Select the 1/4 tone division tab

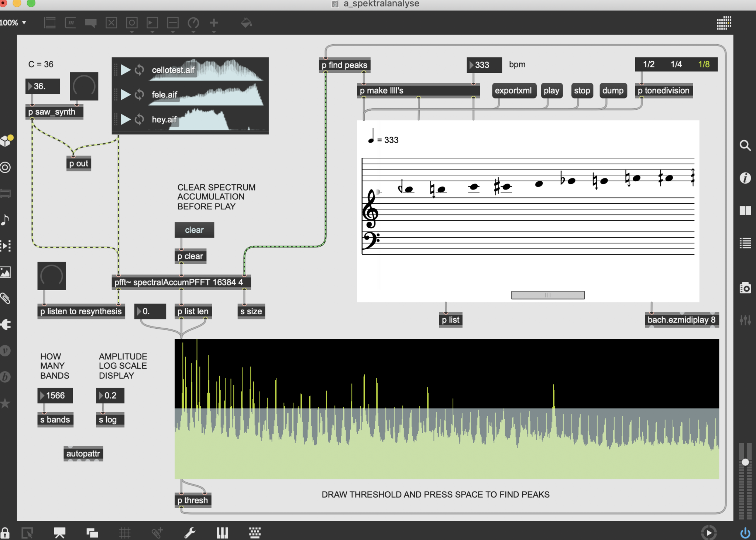(676, 64)
